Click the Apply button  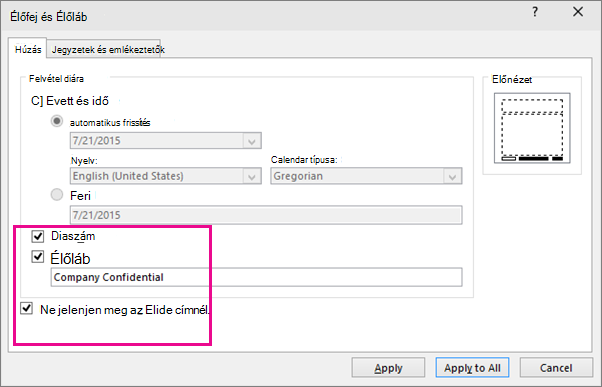(x=388, y=368)
